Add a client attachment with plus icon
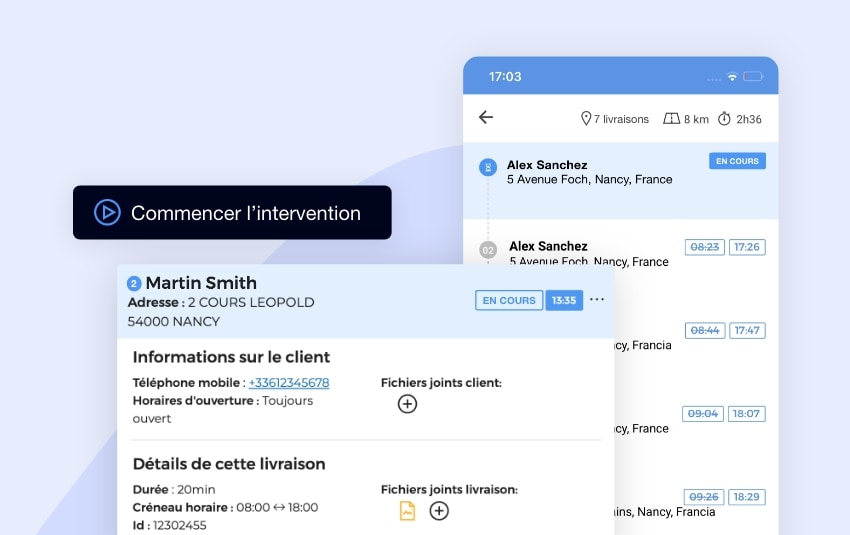Image resolution: width=850 pixels, height=535 pixels. coord(407,404)
